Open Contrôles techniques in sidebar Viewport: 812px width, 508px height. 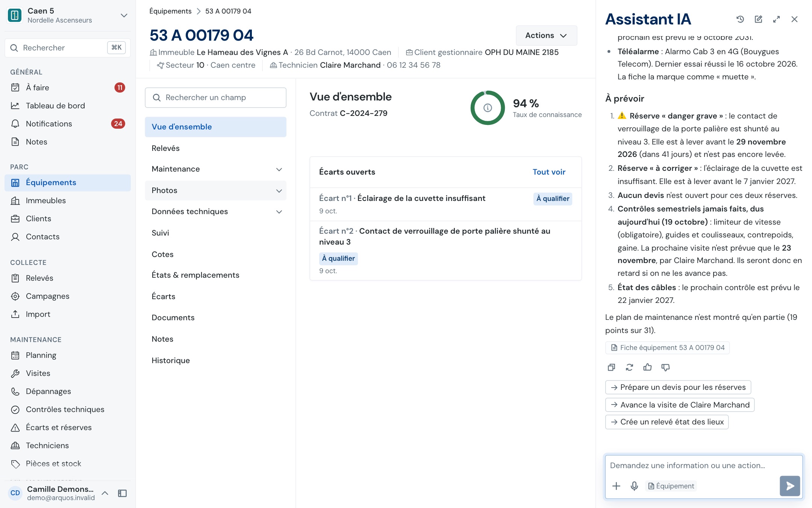coord(68,409)
